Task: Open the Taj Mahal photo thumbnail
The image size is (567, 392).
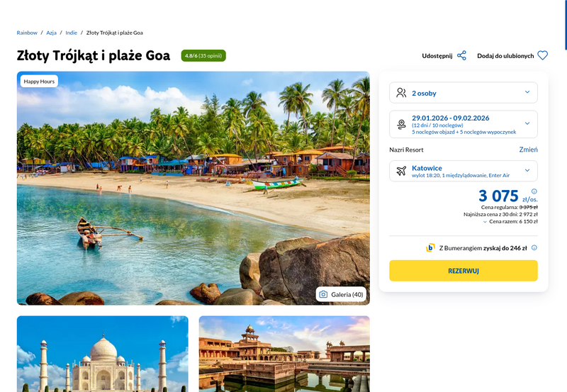Action: pos(102,354)
